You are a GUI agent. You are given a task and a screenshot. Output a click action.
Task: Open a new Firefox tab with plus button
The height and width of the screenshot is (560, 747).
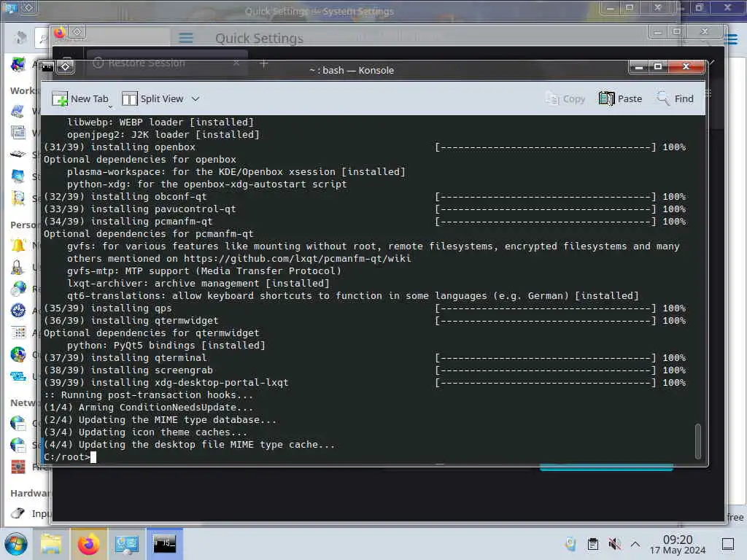click(x=263, y=63)
